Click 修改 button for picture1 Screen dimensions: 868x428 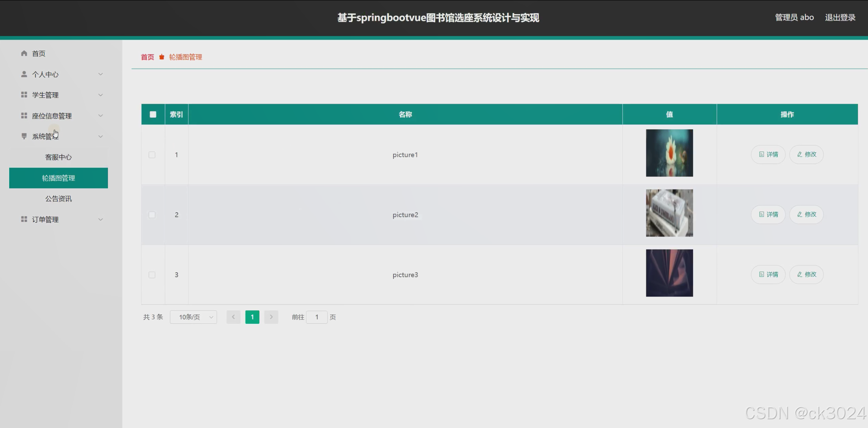(806, 154)
